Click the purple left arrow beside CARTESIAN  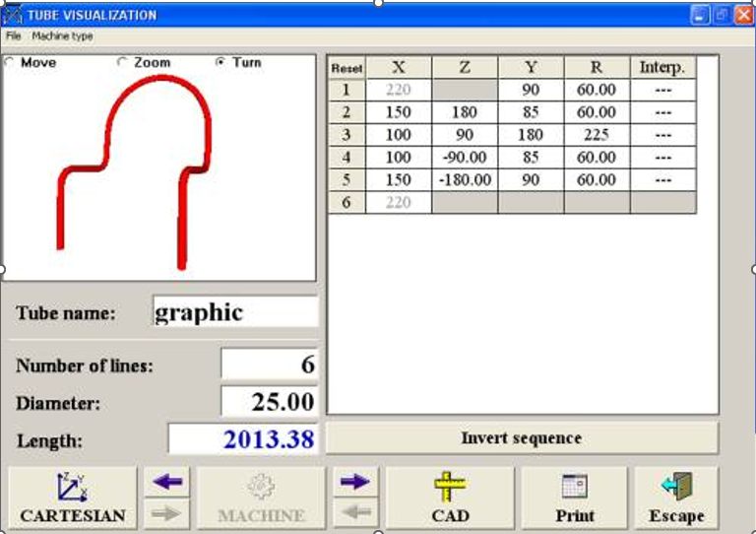168,482
